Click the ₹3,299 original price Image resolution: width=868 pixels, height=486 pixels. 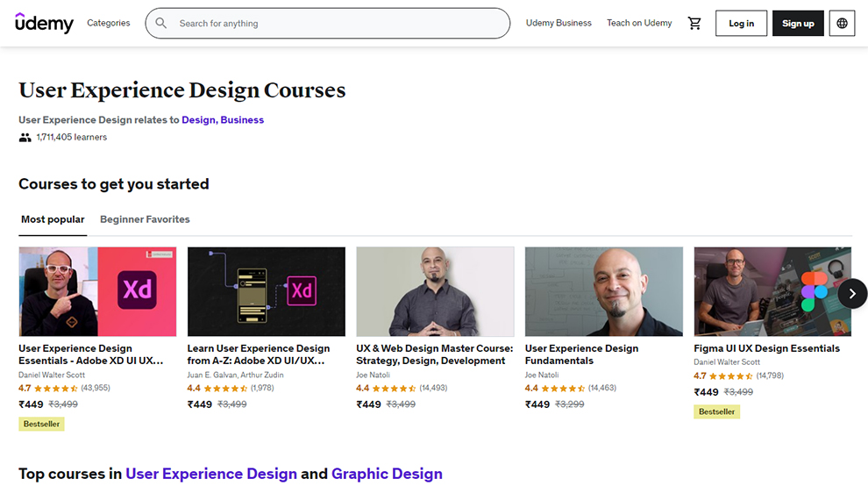click(x=570, y=404)
